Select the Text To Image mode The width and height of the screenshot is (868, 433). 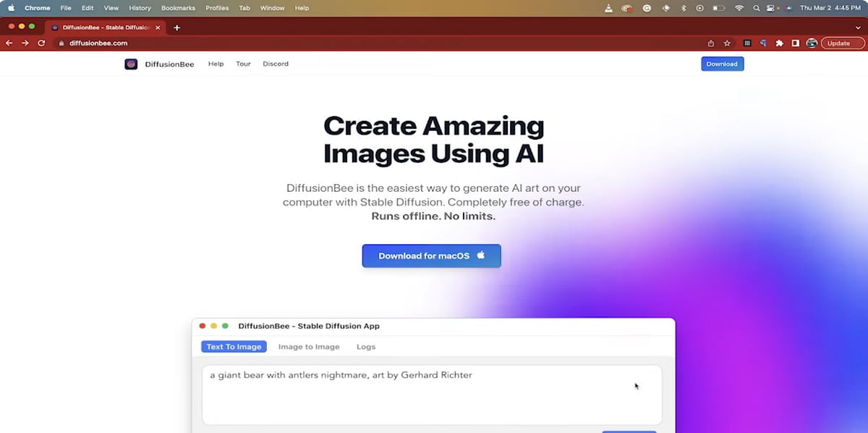(234, 346)
